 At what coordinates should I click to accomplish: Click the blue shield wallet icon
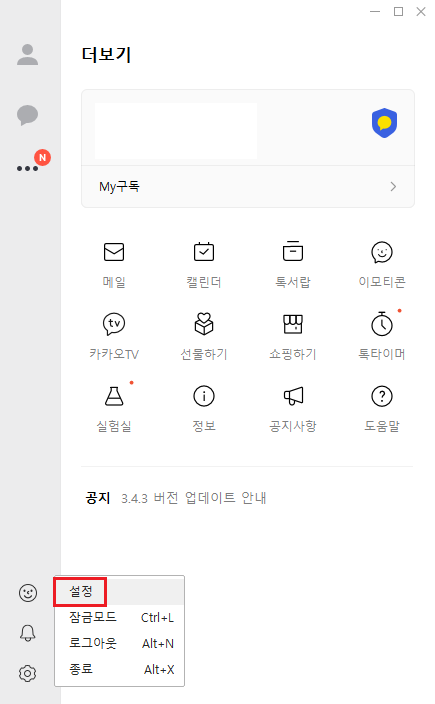point(384,123)
